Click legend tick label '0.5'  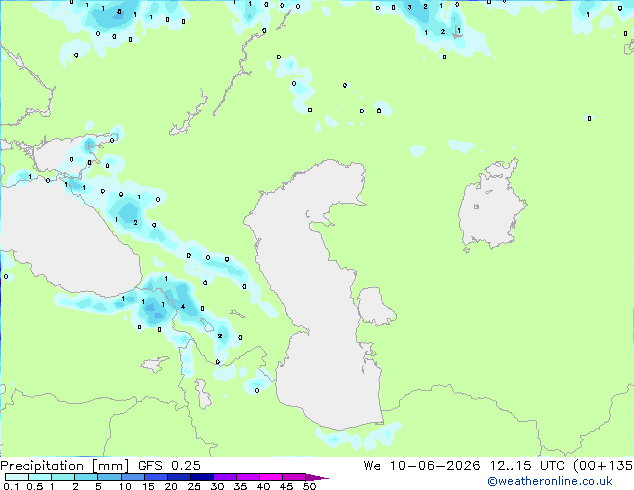pos(34,486)
